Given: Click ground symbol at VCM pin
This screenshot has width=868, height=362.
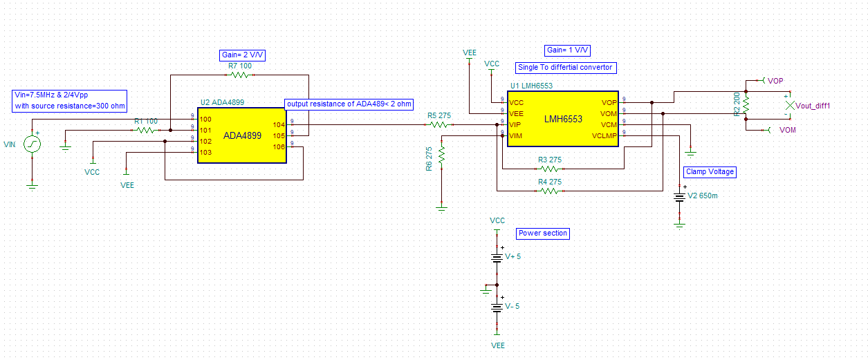Looking at the screenshot, I should coord(690,151).
